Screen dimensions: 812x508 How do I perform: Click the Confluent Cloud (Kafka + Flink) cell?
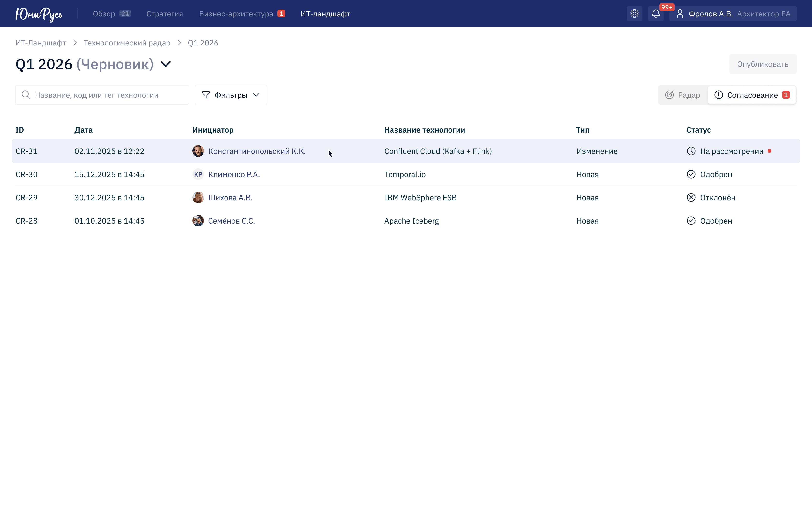[438, 151]
